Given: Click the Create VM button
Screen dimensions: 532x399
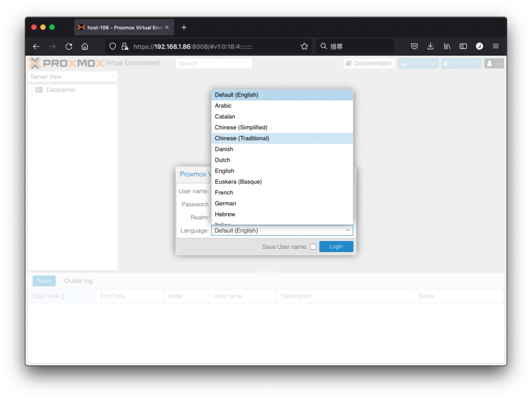Looking at the screenshot, I should [x=418, y=63].
